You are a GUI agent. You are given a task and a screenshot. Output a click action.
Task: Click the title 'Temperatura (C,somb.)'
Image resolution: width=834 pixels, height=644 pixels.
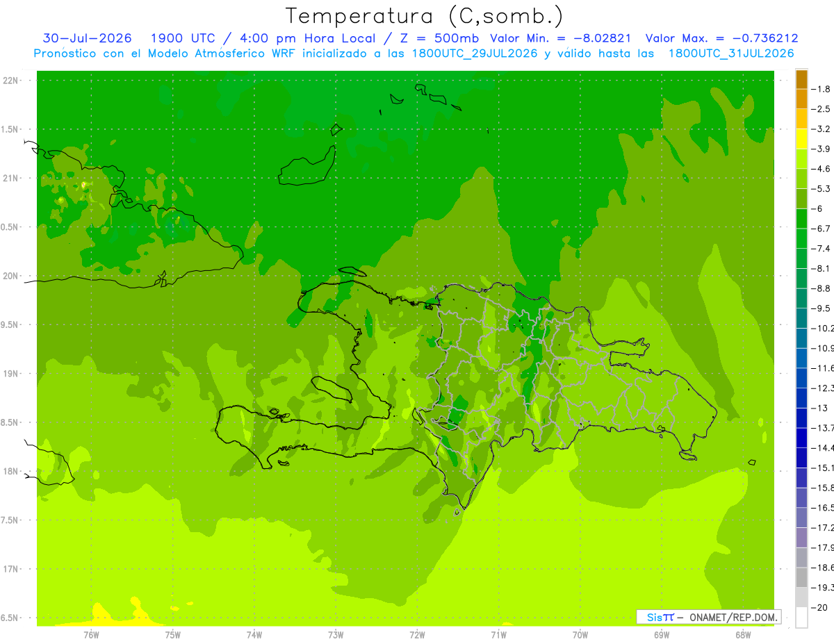[x=424, y=16]
